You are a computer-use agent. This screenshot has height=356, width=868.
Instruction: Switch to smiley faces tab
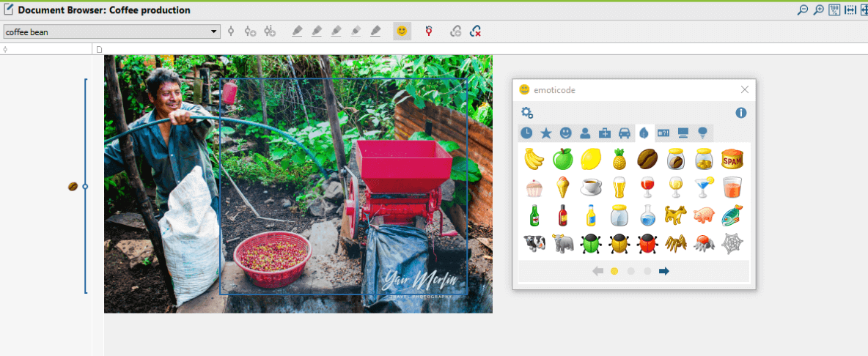click(565, 133)
